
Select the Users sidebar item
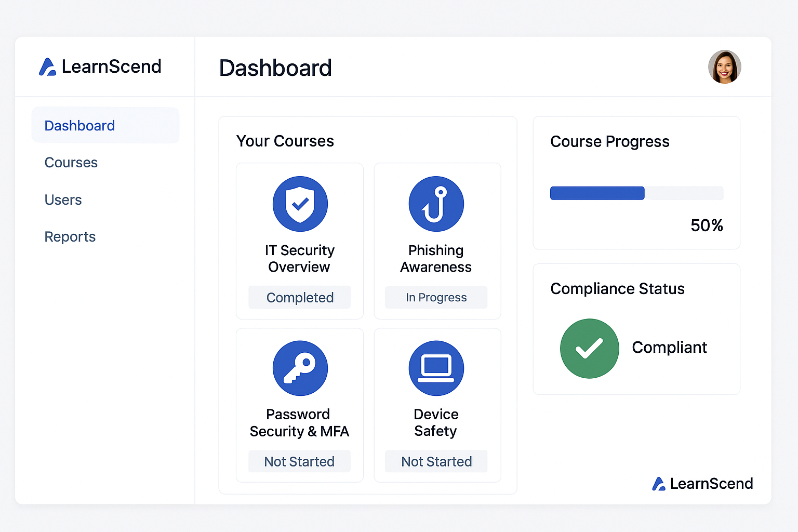[63, 199]
